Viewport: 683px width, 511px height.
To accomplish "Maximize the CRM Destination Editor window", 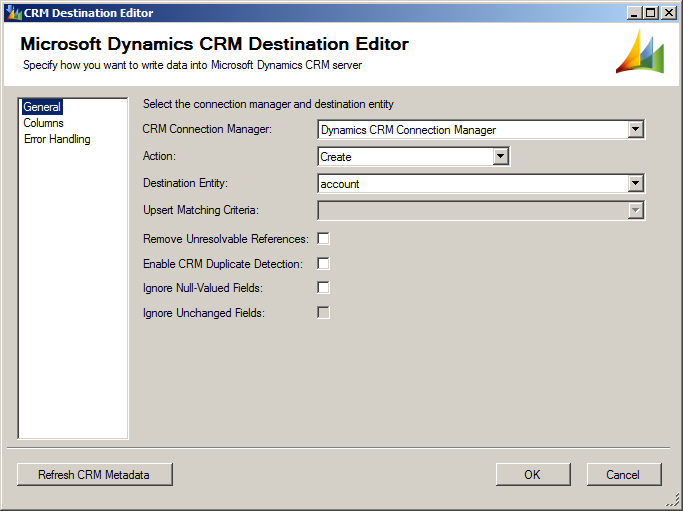I will pos(651,13).
